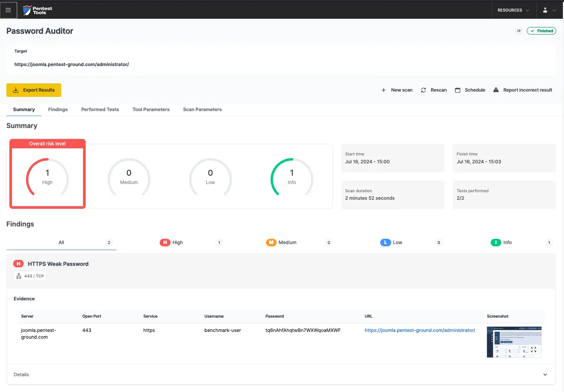Screen dimensions: 564x392
Task: Click the warning triangle report icon
Action: [496, 90]
